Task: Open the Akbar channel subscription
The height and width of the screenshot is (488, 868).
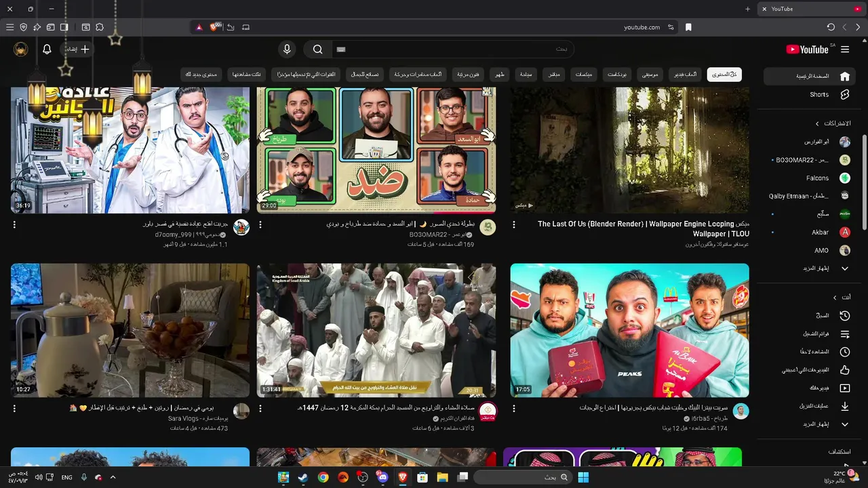Action: (x=810, y=232)
